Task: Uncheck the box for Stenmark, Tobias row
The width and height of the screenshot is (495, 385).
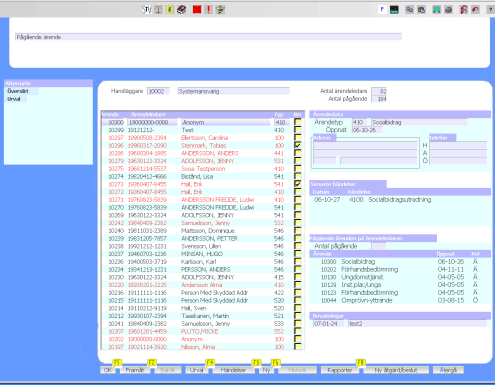Action: pyautogui.click(x=298, y=145)
